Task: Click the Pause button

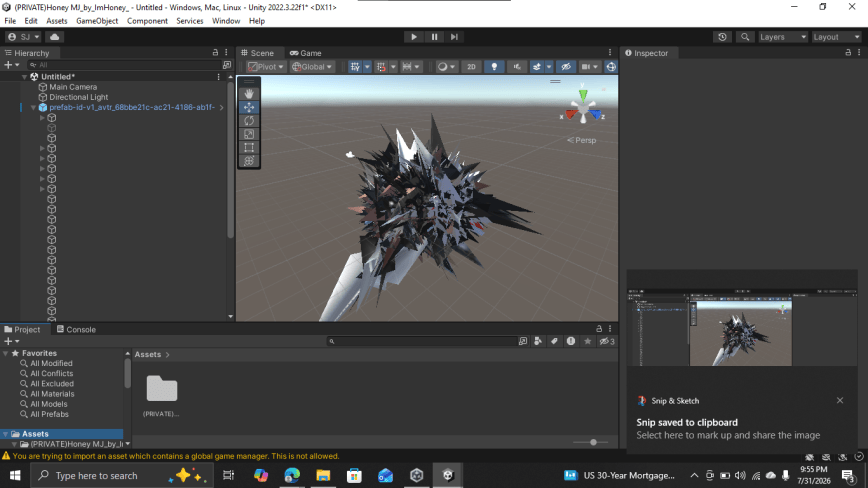Action: (435, 37)
